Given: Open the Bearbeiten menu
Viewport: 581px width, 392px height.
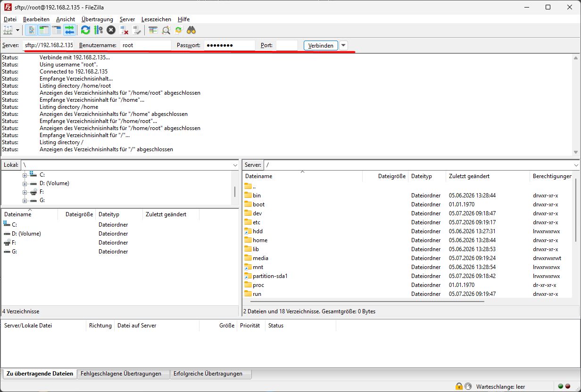Looking at the screenshot, I should 36,19.
